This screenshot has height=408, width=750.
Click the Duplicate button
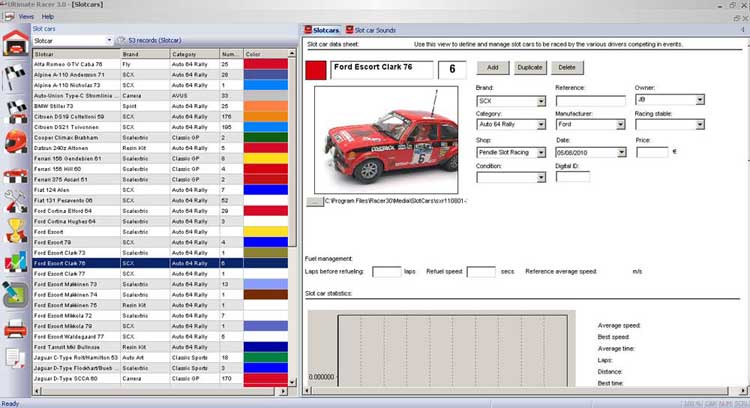pos(529,67)
